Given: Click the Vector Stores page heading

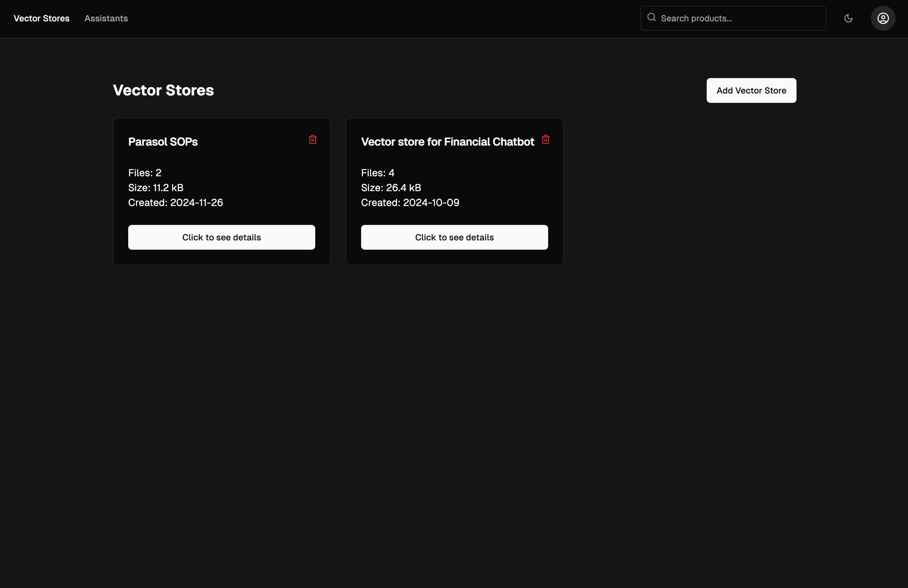Looking at the screenshot, I should click(x=163, y=90).
